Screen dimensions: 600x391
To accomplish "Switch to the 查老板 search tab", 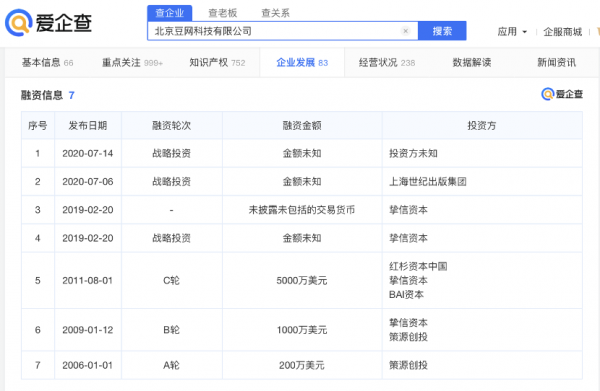I will click(x=223, y=13).
